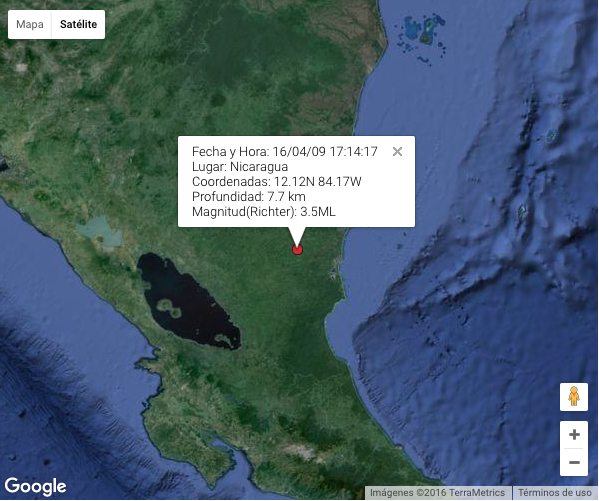Close the earthquake info popup
599x501 pixels.
pyautogui.click(x=397, y=152)
